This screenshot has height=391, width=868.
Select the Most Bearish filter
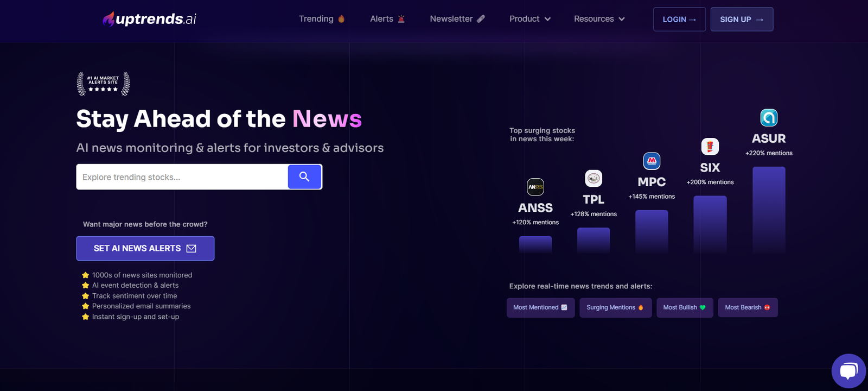pyautogui.click(x=748, y=307)
